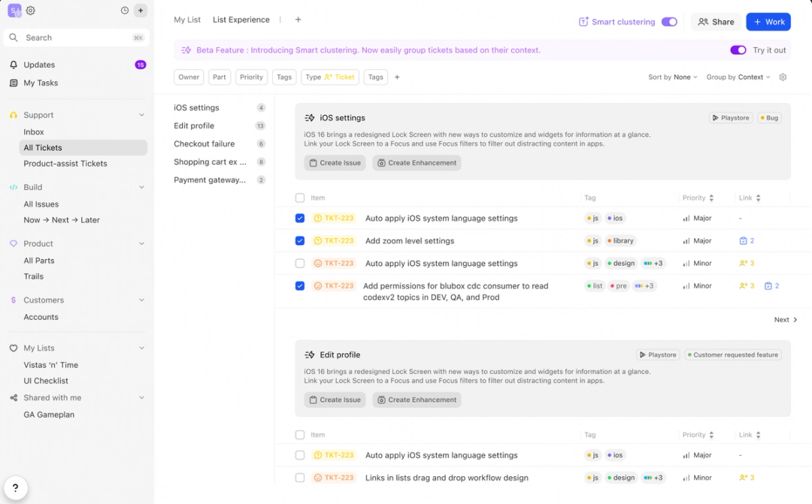Image resolution: width=812 pixels, height=504 pixels.
Task: Open list view settings gear icon
Action: 783,77
